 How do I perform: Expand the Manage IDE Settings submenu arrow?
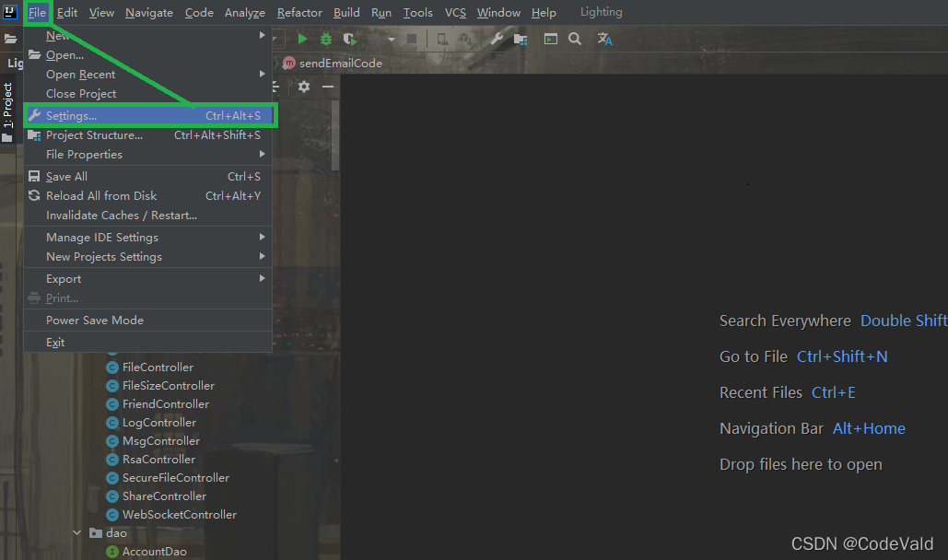coord(262,237)
